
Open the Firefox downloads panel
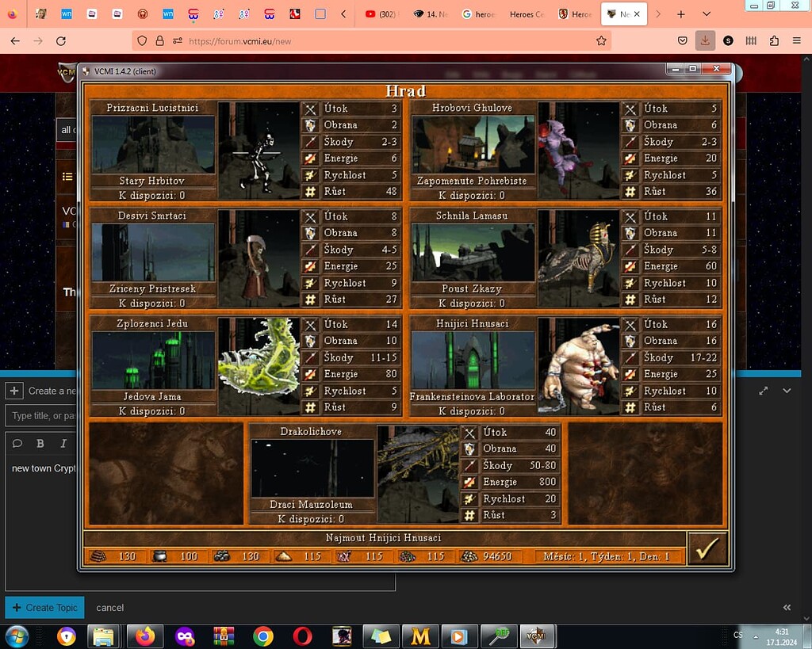tap(705, 40)
